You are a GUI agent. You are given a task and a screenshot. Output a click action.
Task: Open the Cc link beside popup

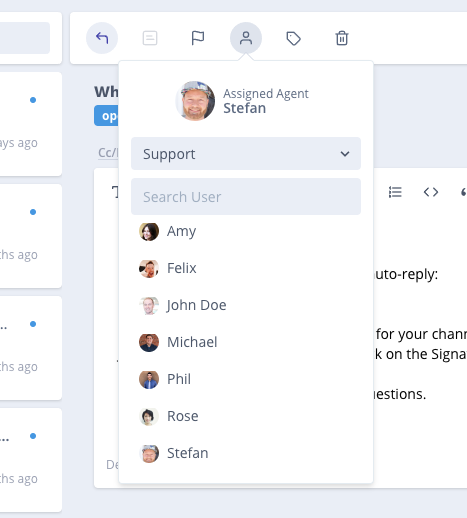pos(108,153)
